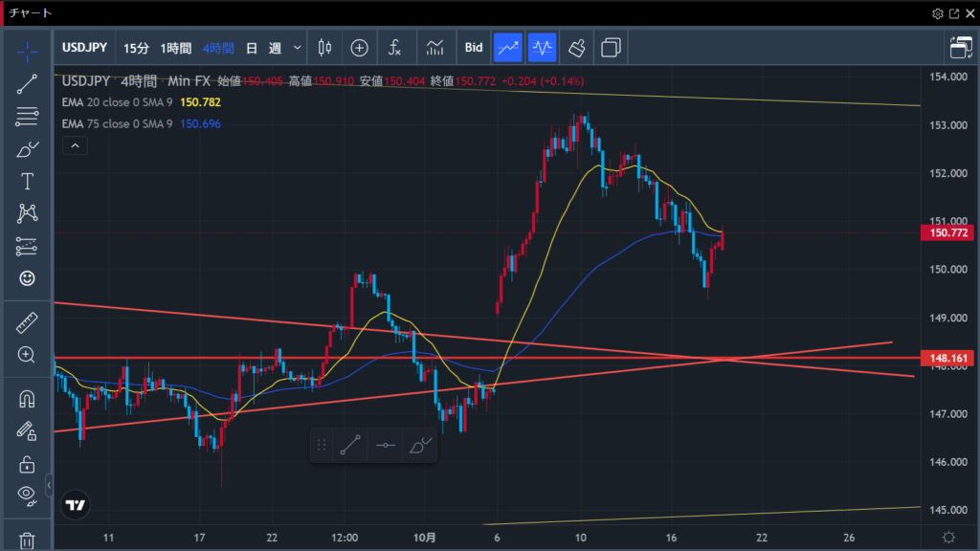Collapse the indicator legend arrow
The width and height of the screenshot is (980, 551).
75,145
